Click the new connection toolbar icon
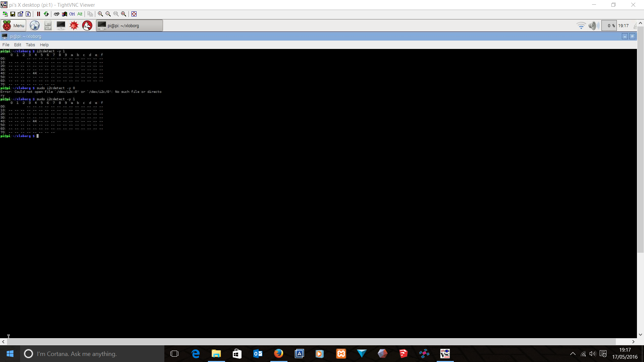 pyautogui.click(x=5, y=14)
